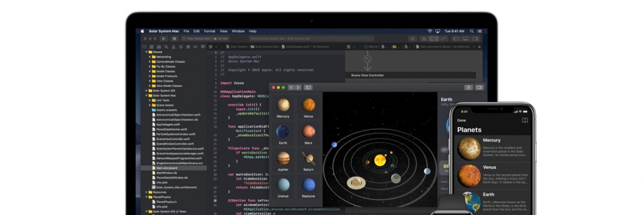Viewport: 644px width, 215px height.
Task: Open the View menu
Action: point(223,31)
